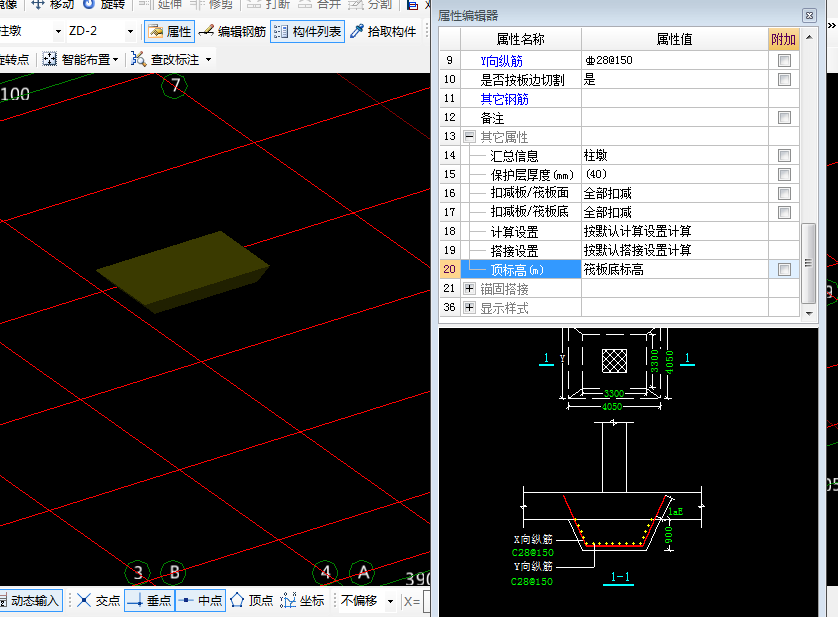Click the 附加 column header
The width and height of the screenshot is (838, 617).
[783, 39]
